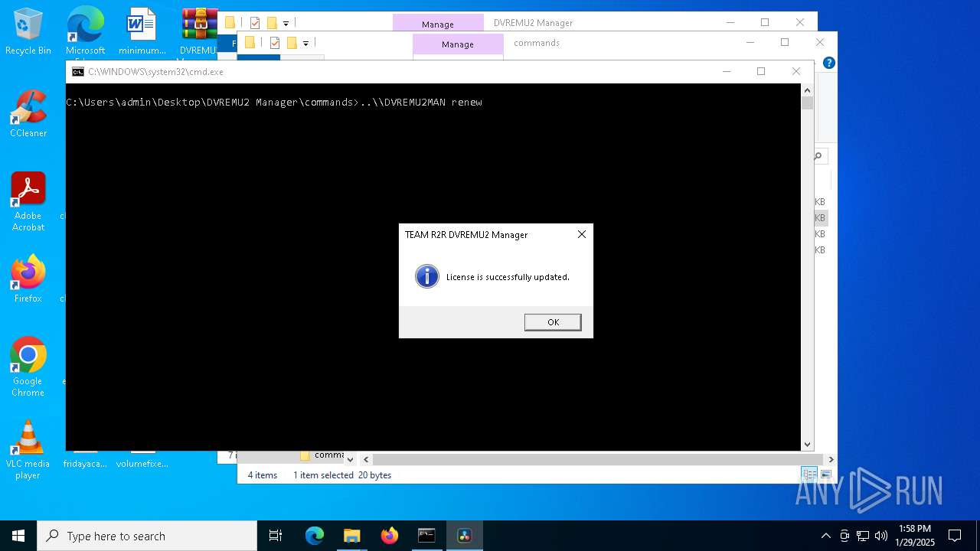980x551 pixels.
Task: Open Help in the commands Explorer window
Action: (x=828, y=63)
